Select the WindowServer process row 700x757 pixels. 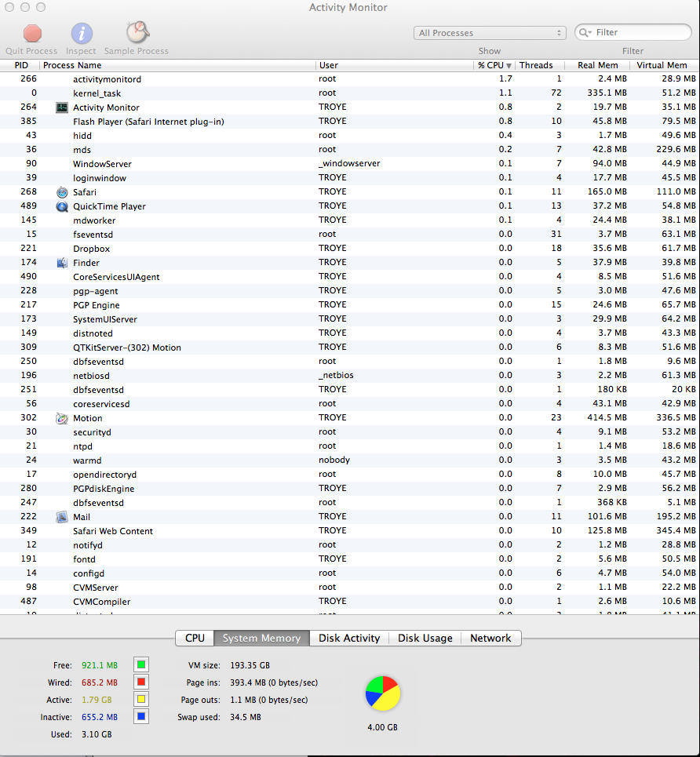click(350, 164)
